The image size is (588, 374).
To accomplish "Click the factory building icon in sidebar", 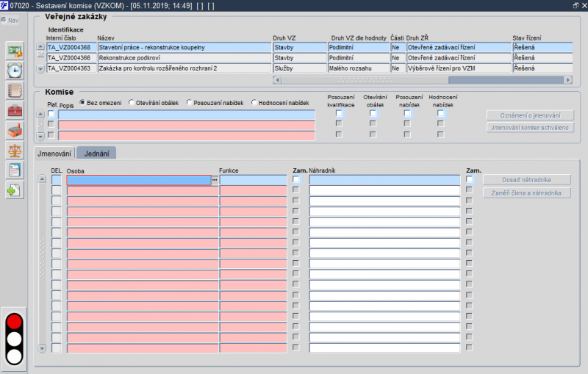I will point(14,131).
